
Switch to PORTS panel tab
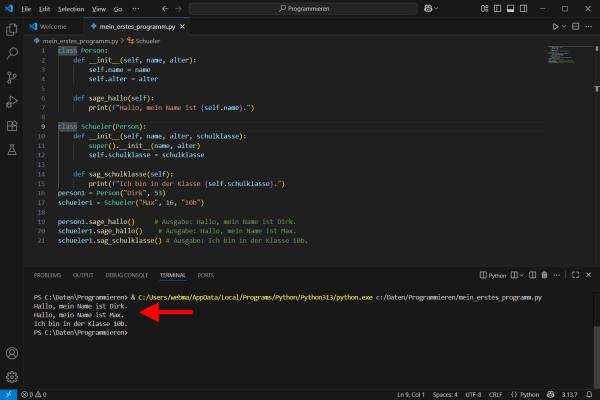206,275
